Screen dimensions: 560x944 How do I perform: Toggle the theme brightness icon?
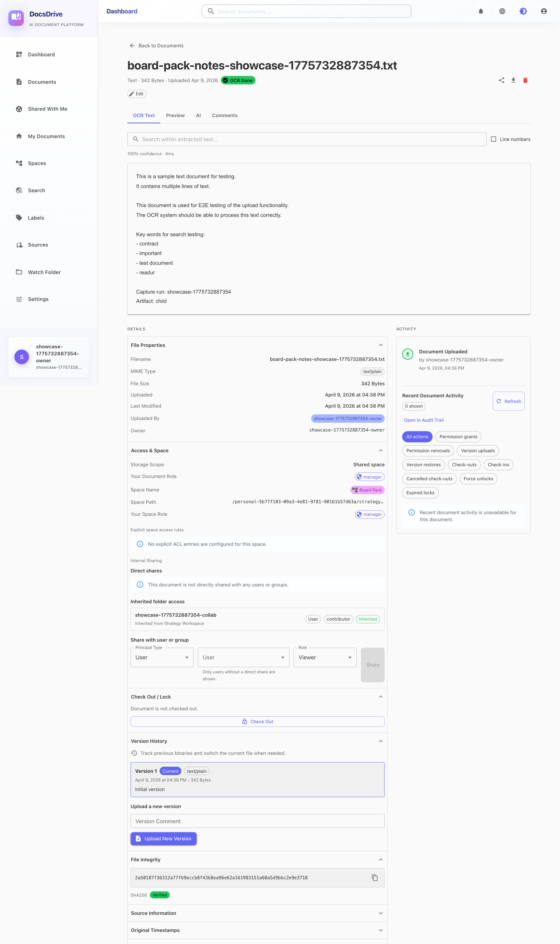pos(523,11)
